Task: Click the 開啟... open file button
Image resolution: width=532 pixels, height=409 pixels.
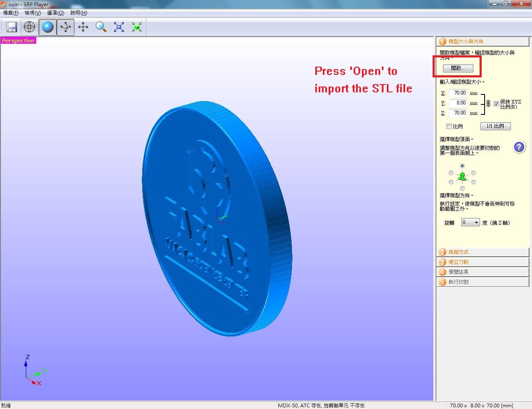Action: (458, 68)
